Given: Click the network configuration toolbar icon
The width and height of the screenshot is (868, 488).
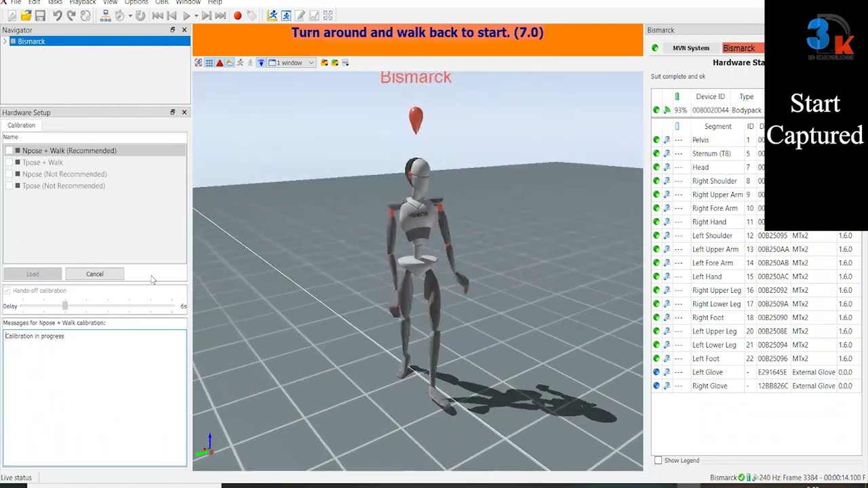Looking at the screenshot, I should (x=105, y=16).
